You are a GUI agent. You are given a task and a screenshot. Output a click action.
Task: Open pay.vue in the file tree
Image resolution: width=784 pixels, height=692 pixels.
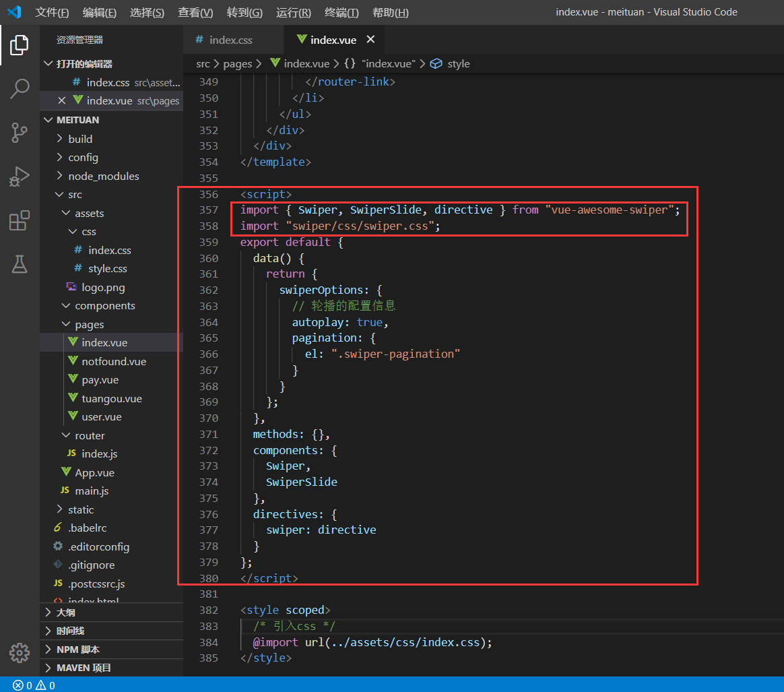coord(112,380)
